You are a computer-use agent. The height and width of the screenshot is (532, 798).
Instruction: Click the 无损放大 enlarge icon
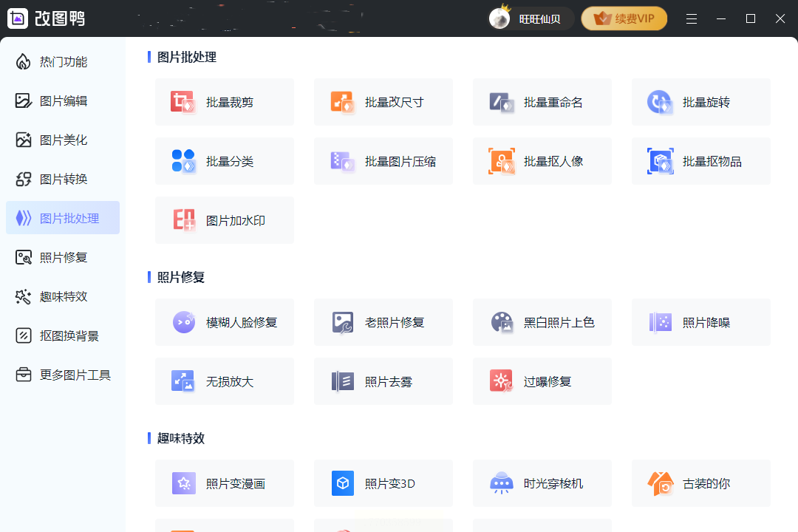[183, 381]
